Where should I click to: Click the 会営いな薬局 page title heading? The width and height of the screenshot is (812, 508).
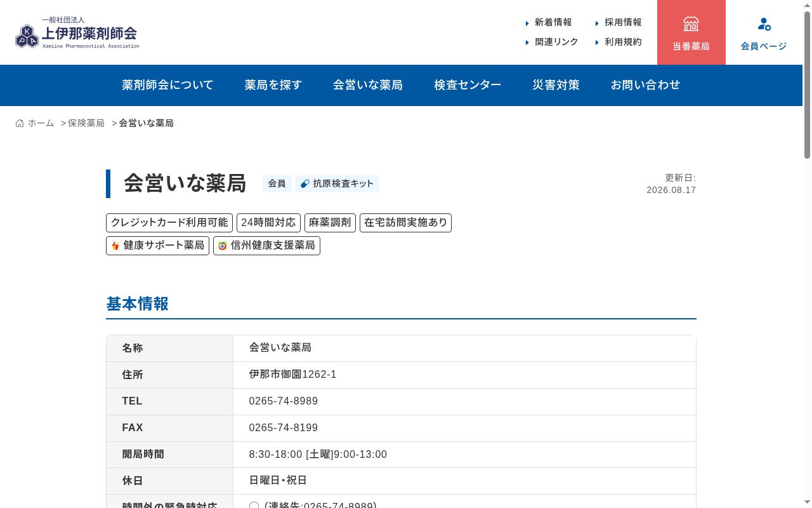[x=185, y=184]
